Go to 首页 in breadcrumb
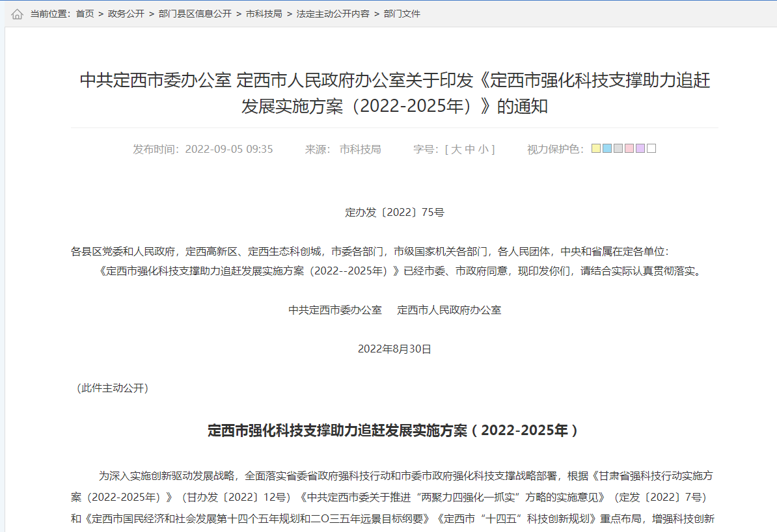The width and height of the screenshot is (777, 532). point(85,14)
